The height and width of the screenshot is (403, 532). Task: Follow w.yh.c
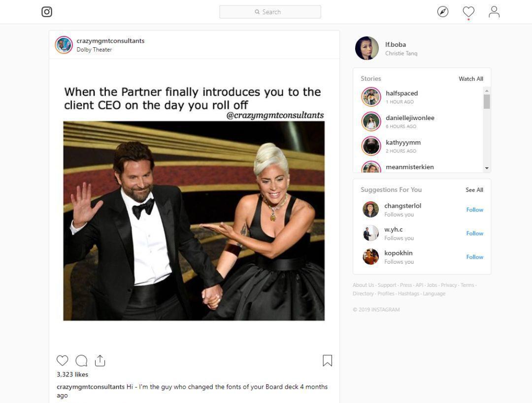point(475,234)
